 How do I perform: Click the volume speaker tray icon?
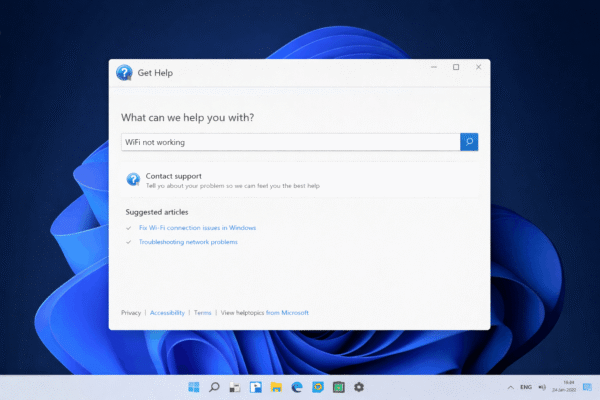(542, 387)
